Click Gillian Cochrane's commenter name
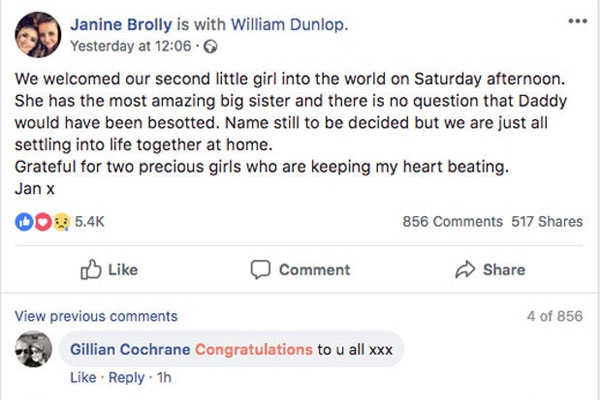This screenshot has height=400, width=600. 129,349
